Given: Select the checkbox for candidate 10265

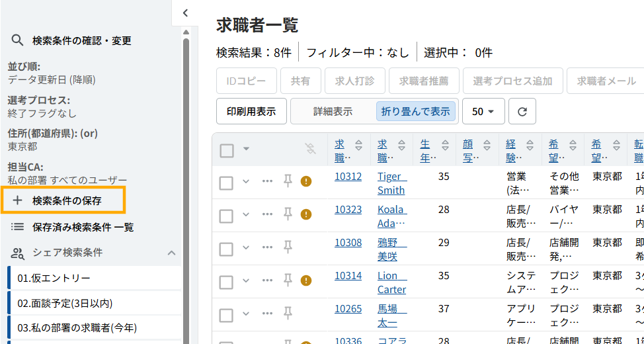Looking at the screenshot, I should coord(226,315).
